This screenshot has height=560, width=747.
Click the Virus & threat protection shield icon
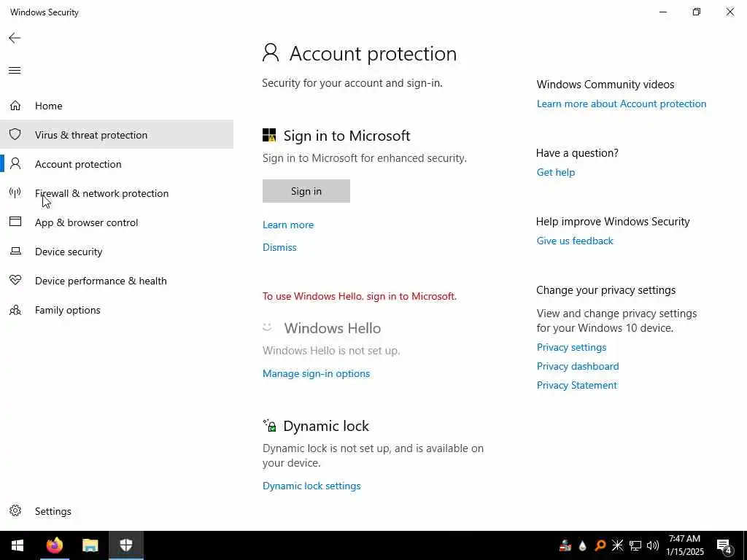tap(15, 135)
